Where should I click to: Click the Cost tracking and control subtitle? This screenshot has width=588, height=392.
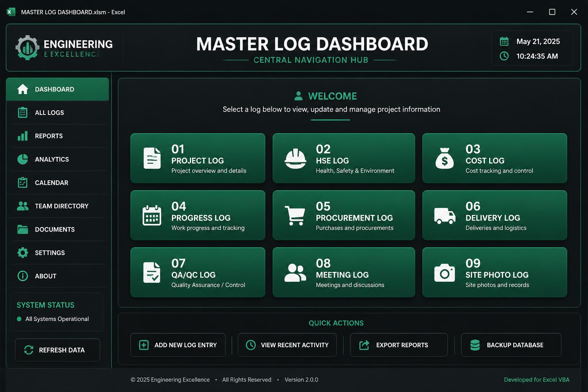click(x=499, y=171)
